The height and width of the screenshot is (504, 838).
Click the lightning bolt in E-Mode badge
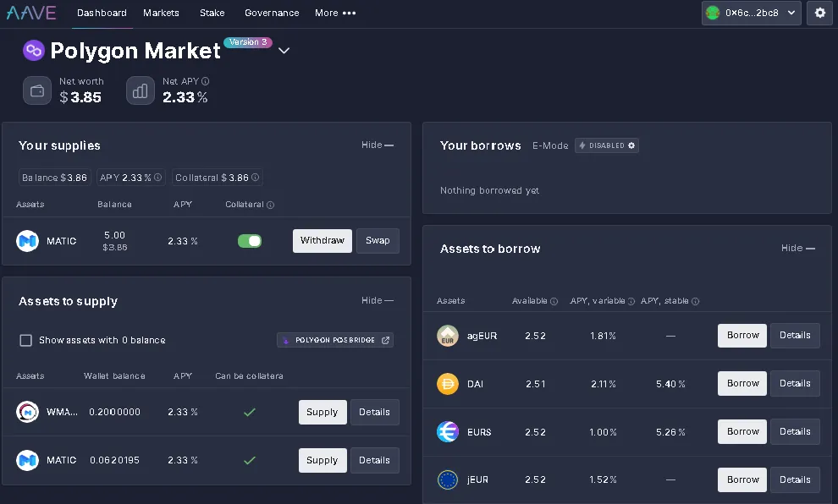click(x=582, y=145)
